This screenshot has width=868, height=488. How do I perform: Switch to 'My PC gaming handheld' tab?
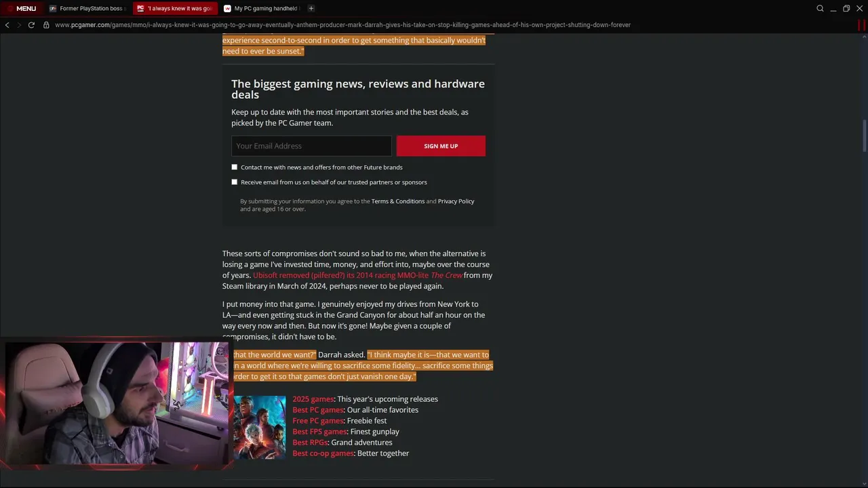261,8
